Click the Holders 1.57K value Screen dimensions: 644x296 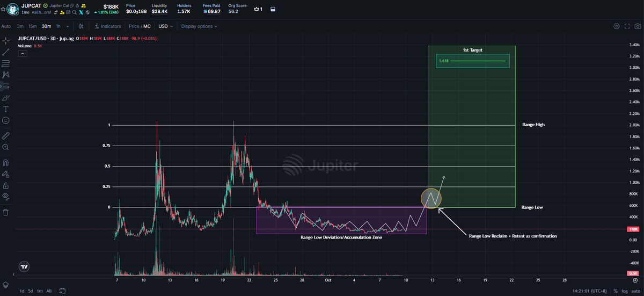184,11
